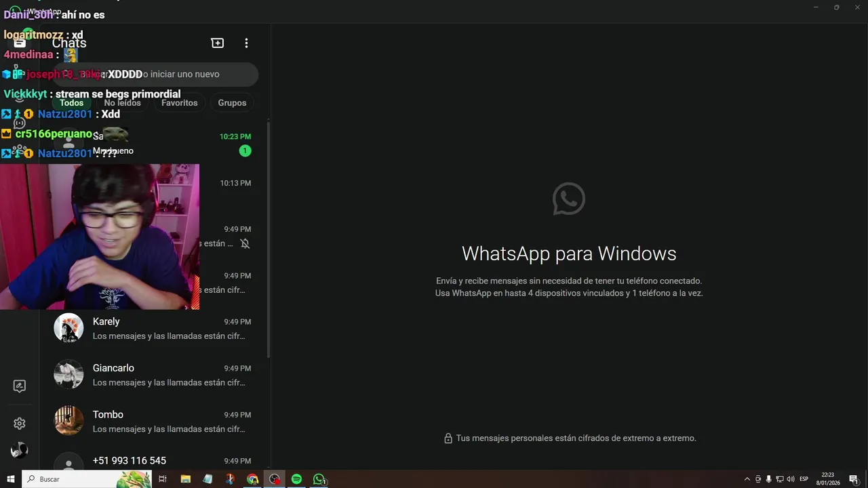The width and height of the screenshot is (868, 488).
Task: Open your profile picture in the sidebar
Action: tap(20, 450)
